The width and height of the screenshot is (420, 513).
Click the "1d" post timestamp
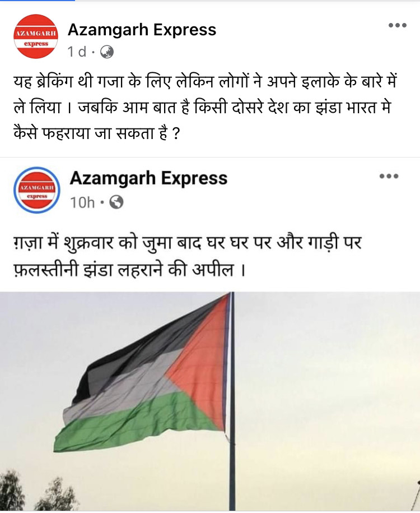pyautogui.click(x=77, y=52)
